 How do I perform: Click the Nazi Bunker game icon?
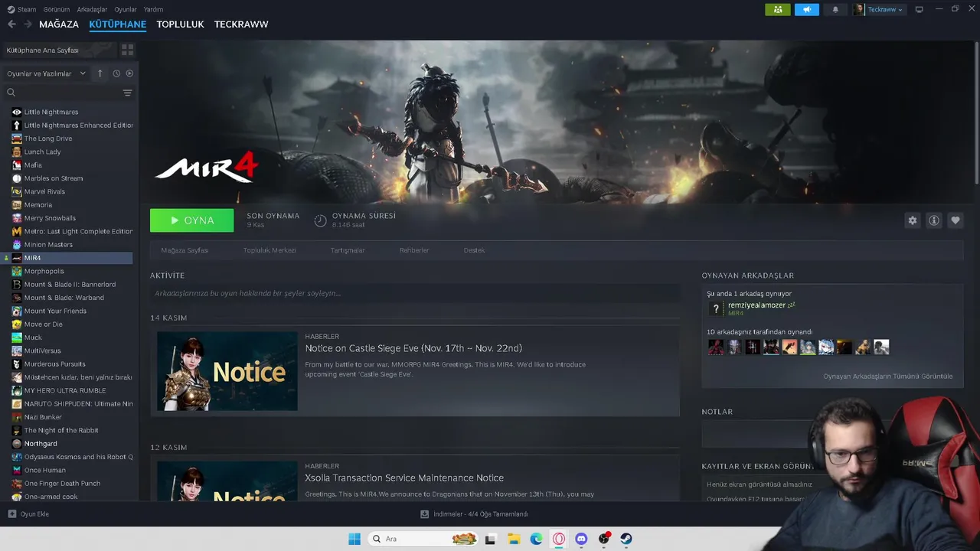(x=17, y=417)
